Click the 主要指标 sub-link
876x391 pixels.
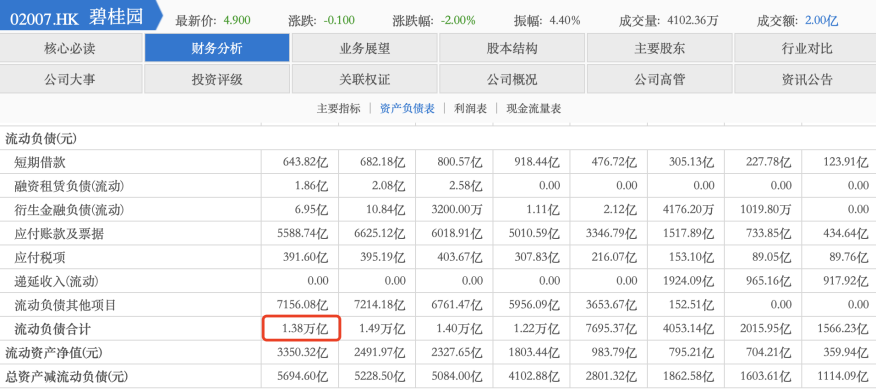[x=339, y=108]
